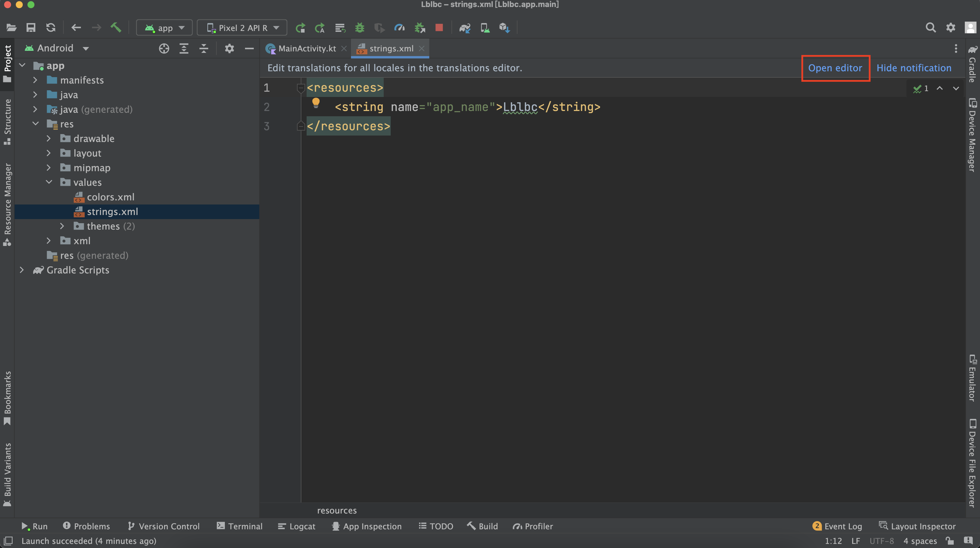Click the lightbulb intention icon in editor
980x548 pixels.
pyautogui.click(x=316, y=103)
